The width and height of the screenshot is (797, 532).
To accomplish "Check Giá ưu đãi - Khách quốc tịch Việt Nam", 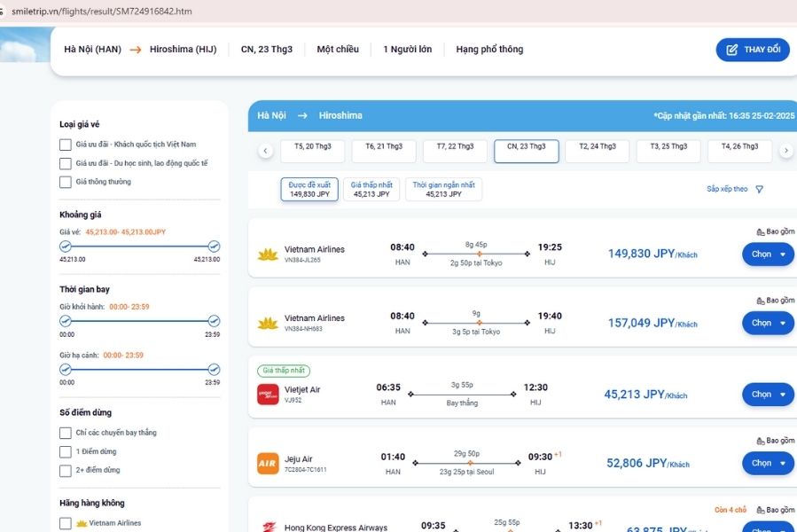I will (65, 145).
